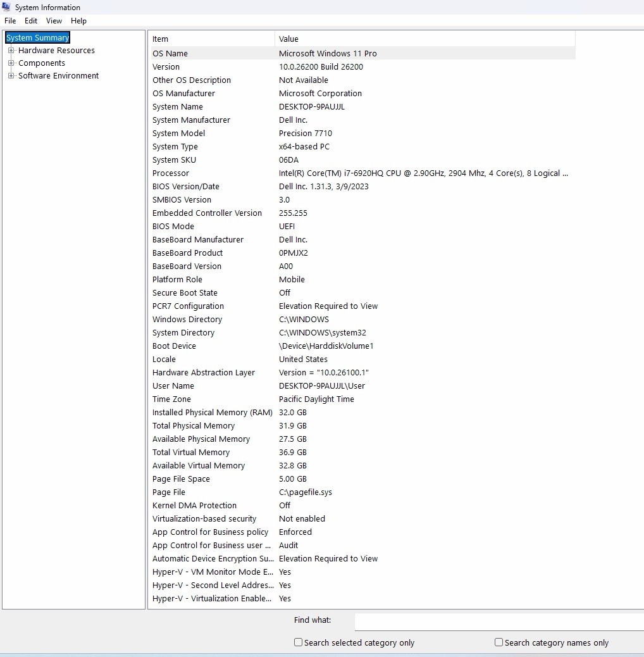
Task: Open the View menu
Action: click(54, 21)
